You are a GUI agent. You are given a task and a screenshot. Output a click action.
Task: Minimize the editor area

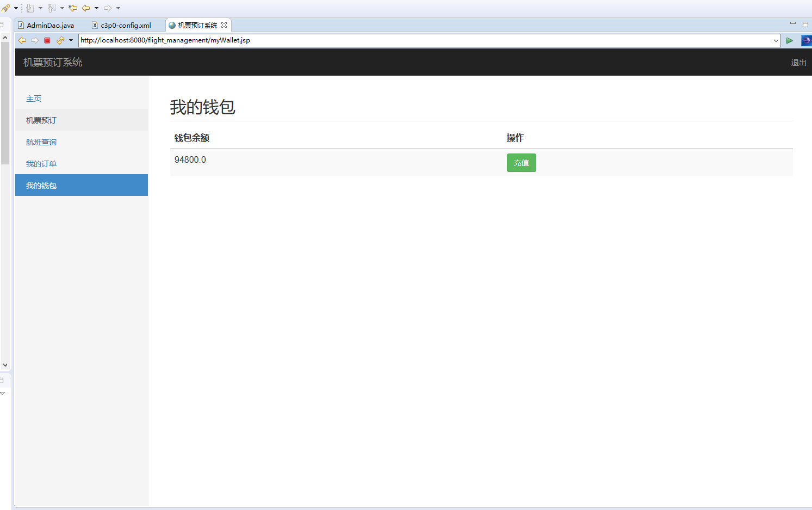[x=793, y=23]
